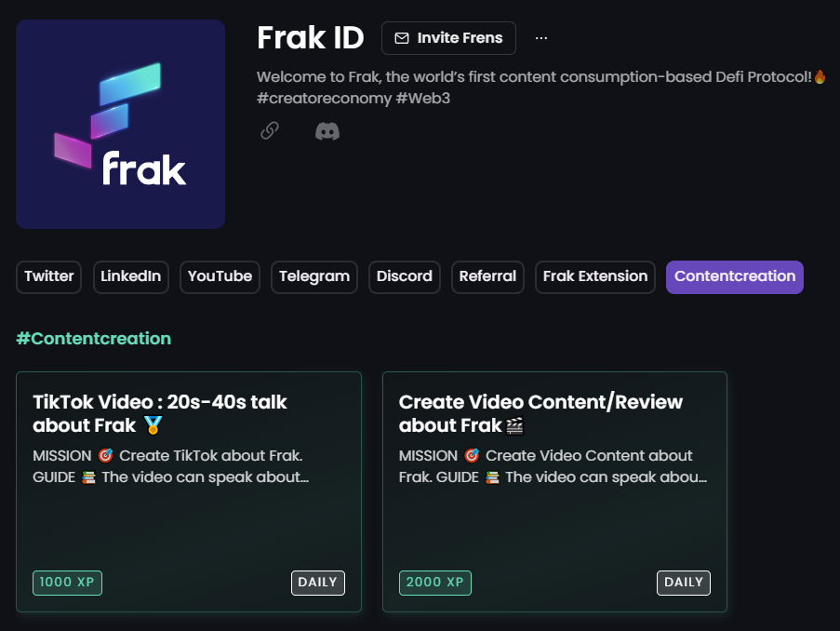Select the Telegram tab

click(313, 276)
